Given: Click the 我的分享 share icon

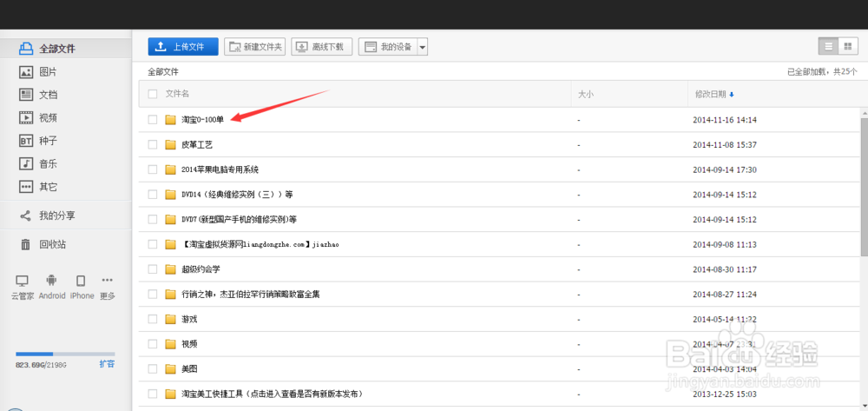Looking at the screenshot, I should (25, 215).
